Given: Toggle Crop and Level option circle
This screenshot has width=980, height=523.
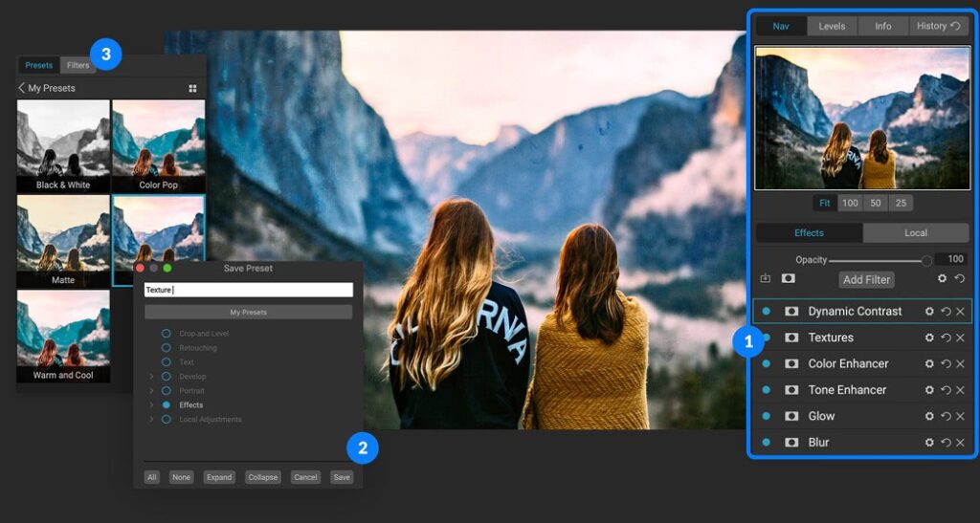Looking at the screenshot, I should click(167, 334).
